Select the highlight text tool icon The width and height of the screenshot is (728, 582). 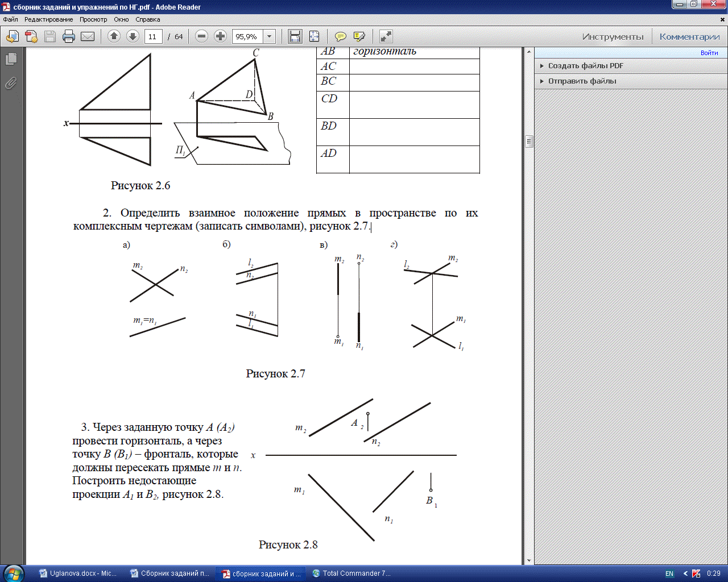coord(359,36)
